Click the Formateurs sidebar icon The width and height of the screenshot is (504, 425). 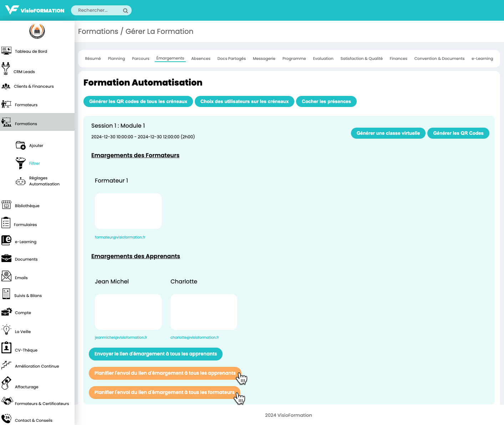coord(6,104)
